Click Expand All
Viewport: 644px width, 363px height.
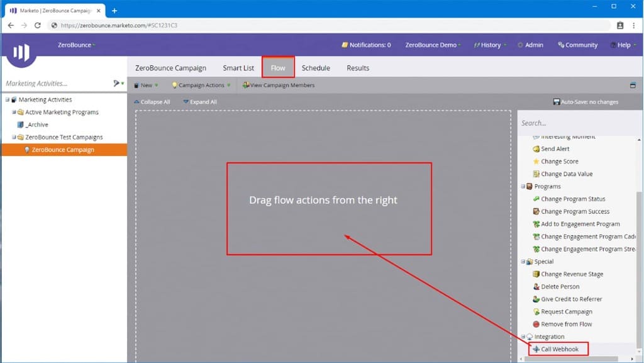pos(200,102)
